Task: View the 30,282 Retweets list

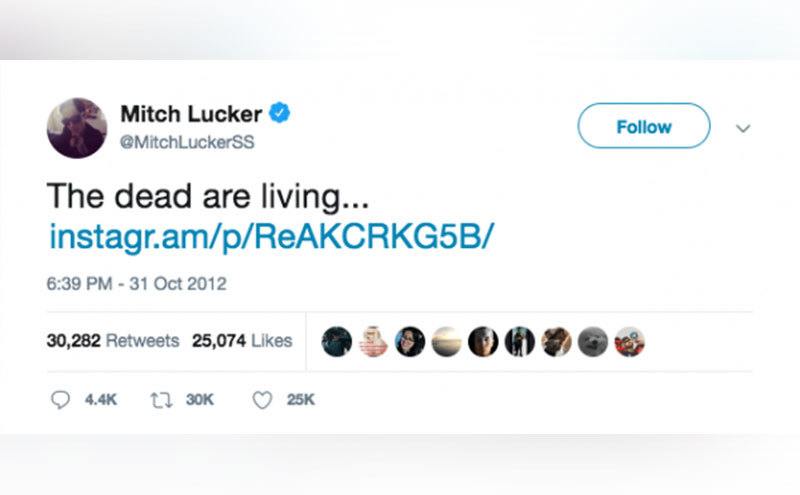Action: [113, 341]
